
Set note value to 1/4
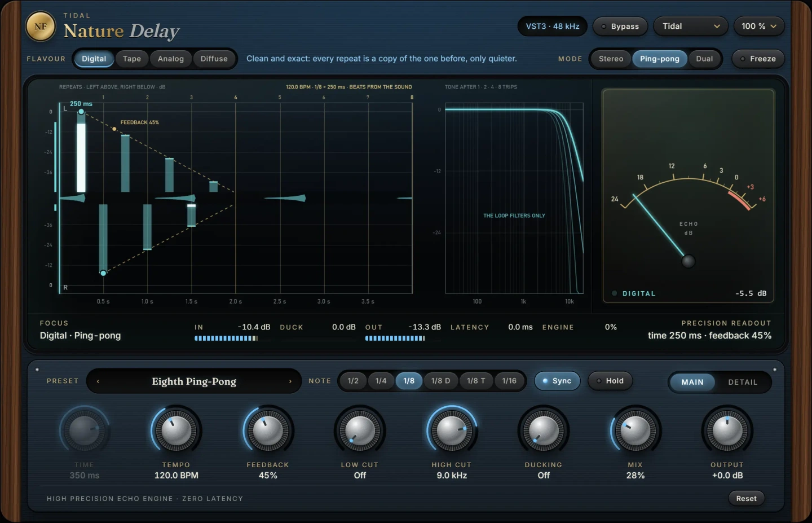pyautogui.click(x=381, y=381)
